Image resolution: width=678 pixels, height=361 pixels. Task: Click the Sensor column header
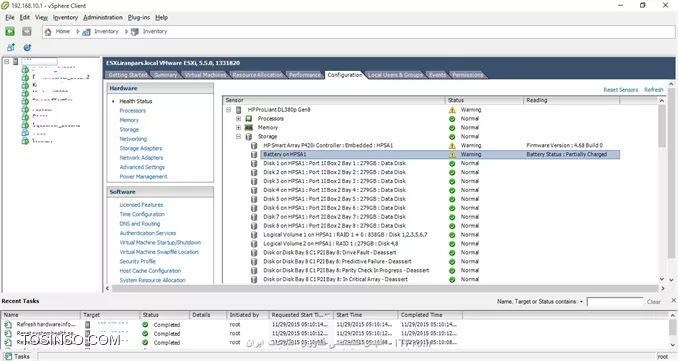[x=334, y=100]
